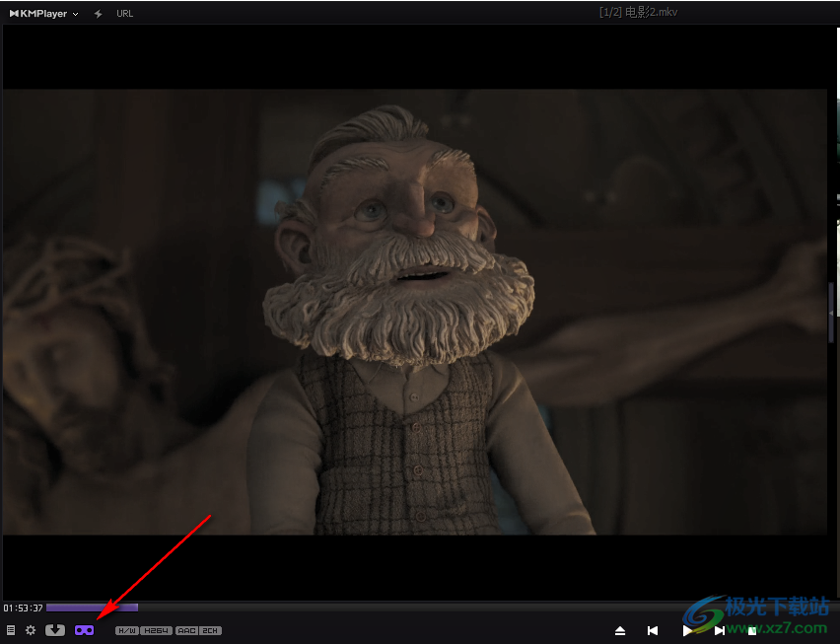
Task: Click the side panel handle on right edge
Action: coord(831,313)
